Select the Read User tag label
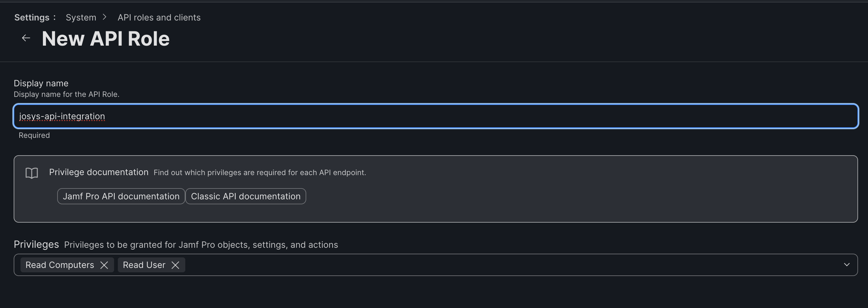Viewport: 868px width, 308px height. click(144, 265)
